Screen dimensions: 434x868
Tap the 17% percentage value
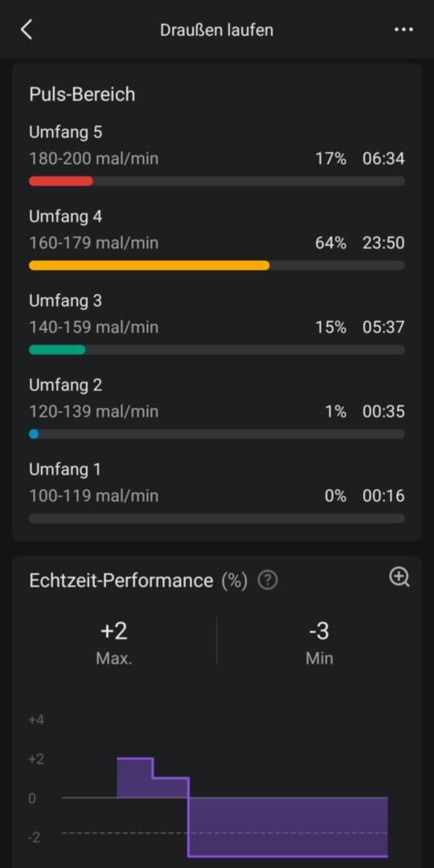click(331, 159)
